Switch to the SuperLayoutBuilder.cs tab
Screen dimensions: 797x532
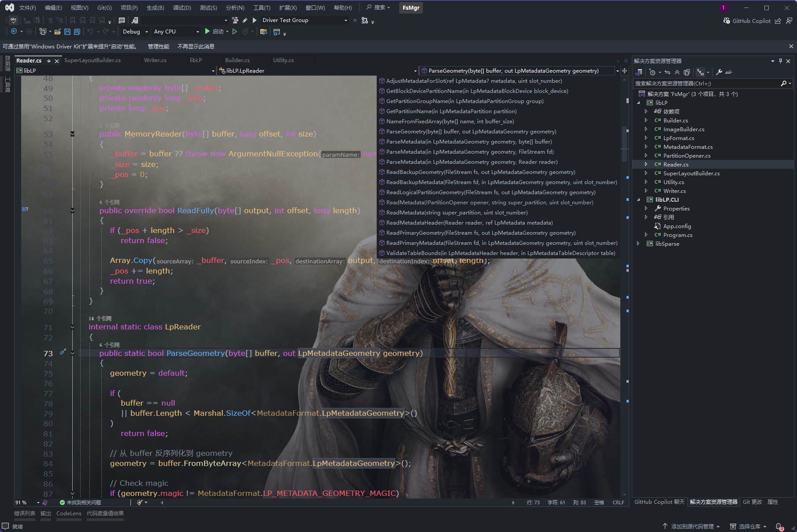click(x=93, y=60)
